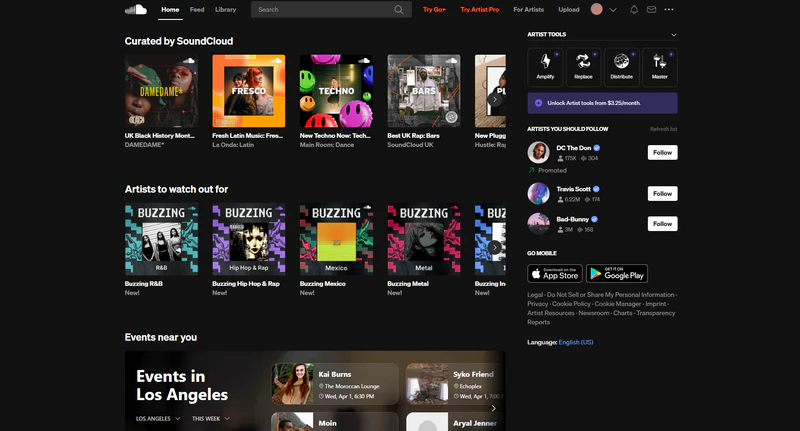Click Upload in the header
Screen dimensions: 800x431
[x=569, y=10]
